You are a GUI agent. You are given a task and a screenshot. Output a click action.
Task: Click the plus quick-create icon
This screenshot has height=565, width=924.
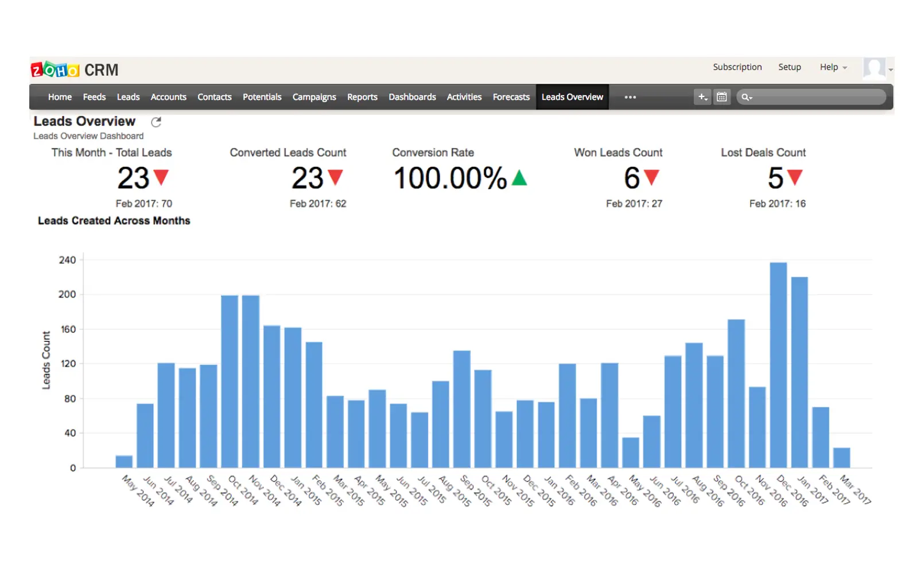point(702,97)
